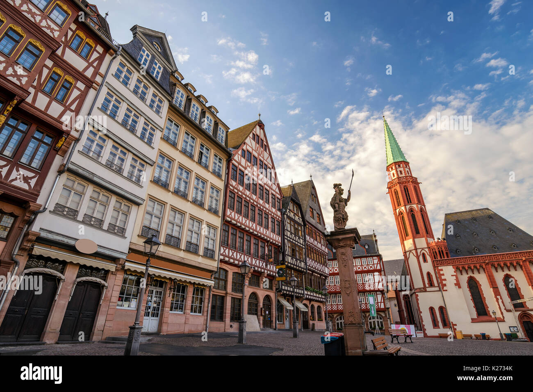Click the alamy logo in the footer
The height and width of the screenshot is (392, 533).
coord(41,373)
